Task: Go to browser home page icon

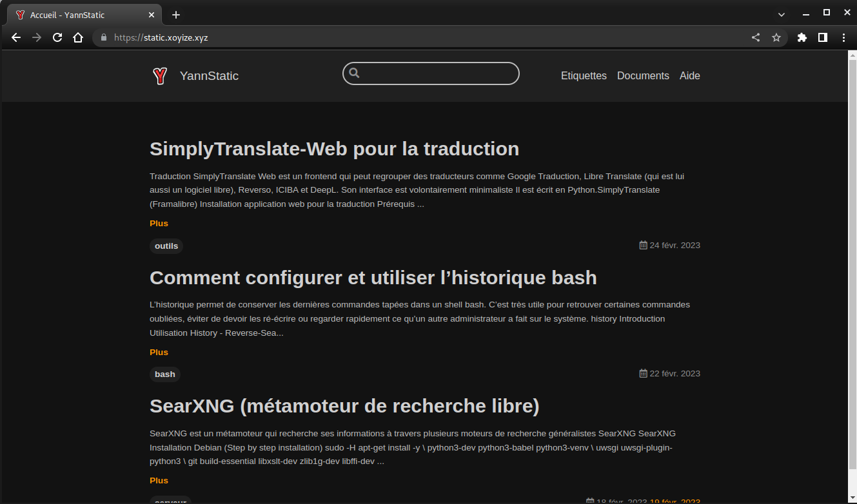Action: (x=78, y=37)
